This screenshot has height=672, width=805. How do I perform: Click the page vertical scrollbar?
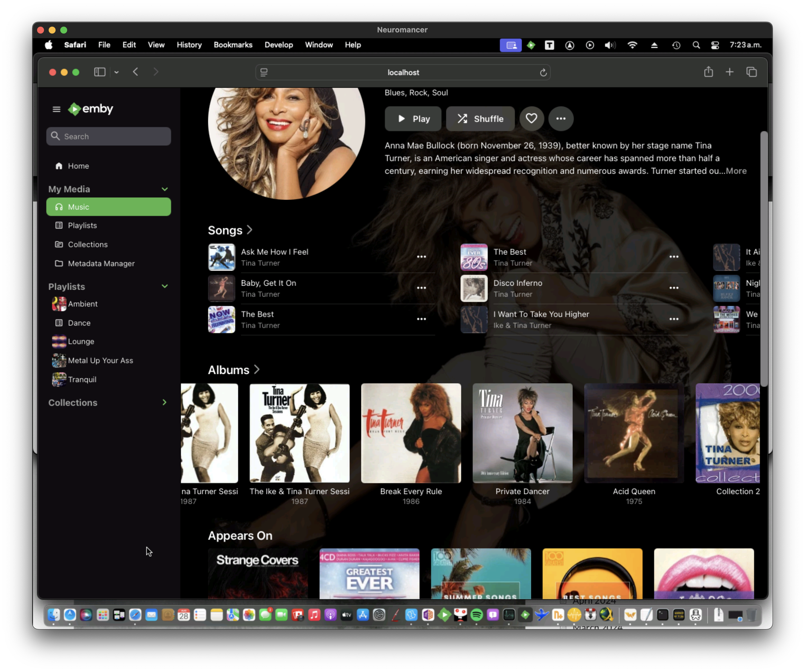(x=764, y=259)
